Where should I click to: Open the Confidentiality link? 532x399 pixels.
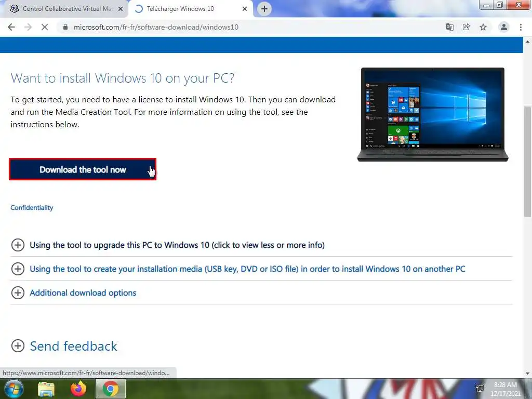point(32,208)
